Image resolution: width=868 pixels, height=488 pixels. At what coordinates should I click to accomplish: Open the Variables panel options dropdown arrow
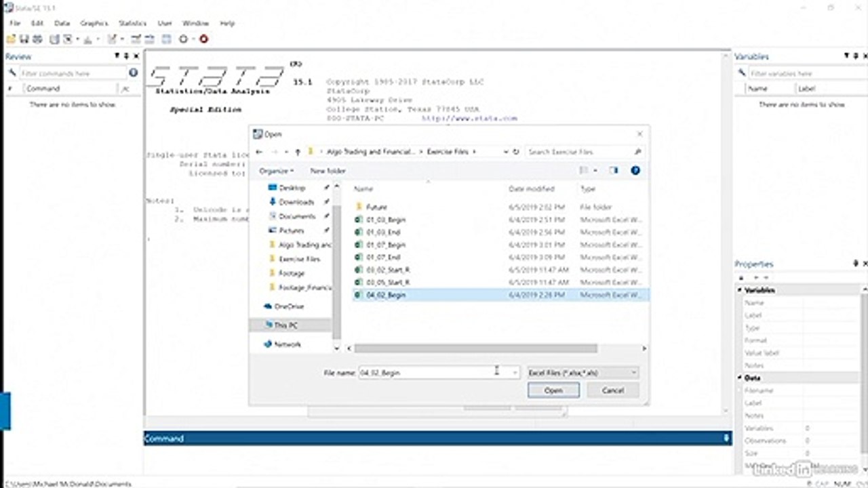(847, 56)
